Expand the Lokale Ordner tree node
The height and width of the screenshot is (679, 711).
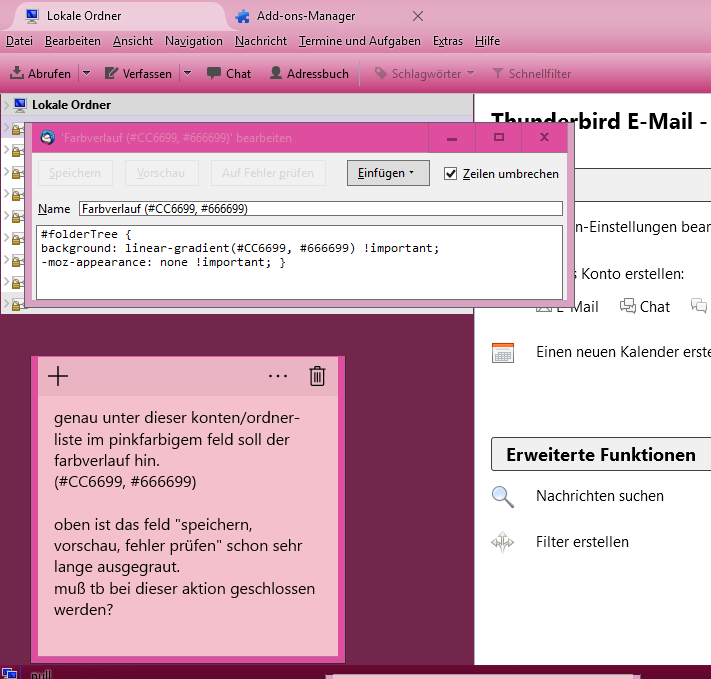pos(6,105)
